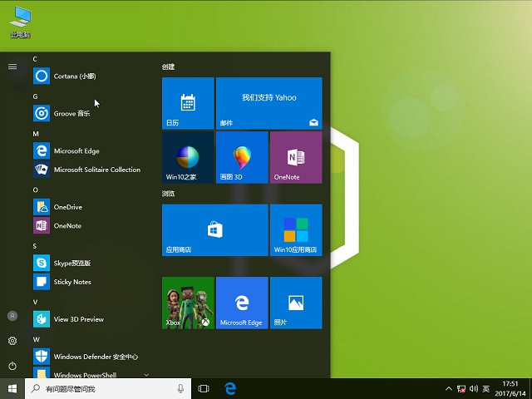532x399 pixels.
Task: Open the Win10应用商店 tile
Action: [x=296, y=230]
